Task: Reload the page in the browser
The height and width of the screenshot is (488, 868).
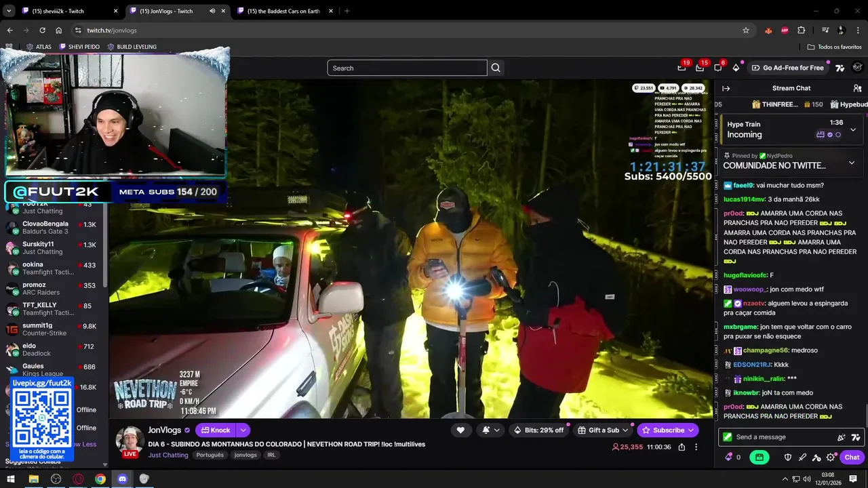Action: pos(42,30)
